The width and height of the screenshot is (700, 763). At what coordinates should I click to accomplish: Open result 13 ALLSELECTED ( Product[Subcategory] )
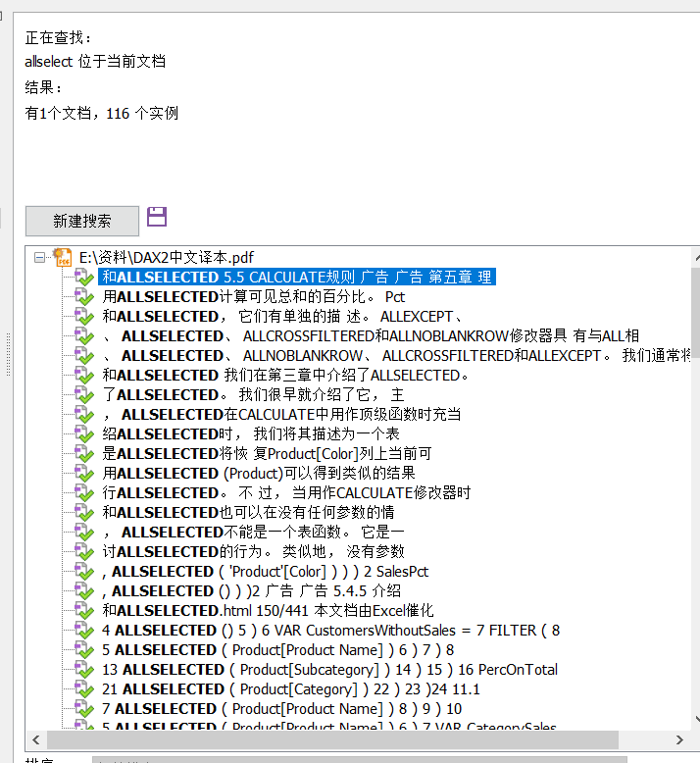(329, 670)
